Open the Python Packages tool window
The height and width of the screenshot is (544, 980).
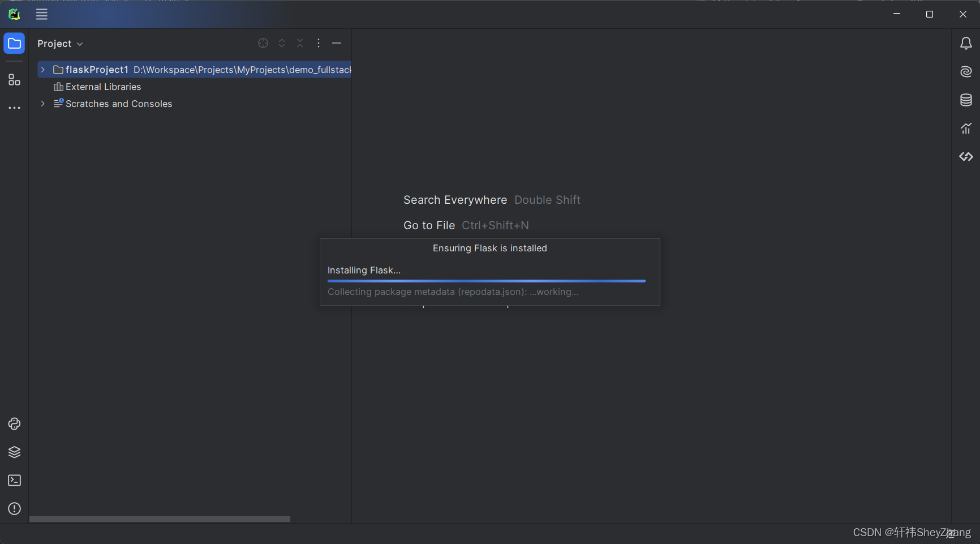(x=14, y=452)
